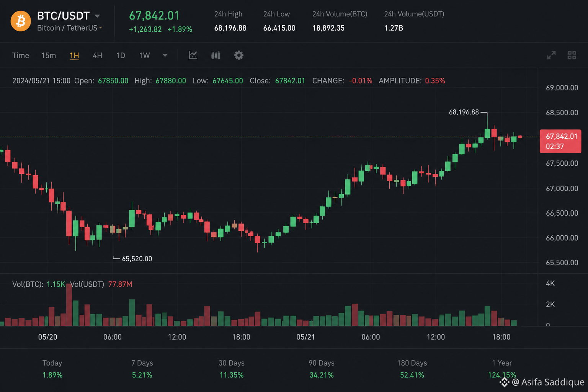Click the 05/21 date axis label
588x392 pixels.
click(305, 337)
